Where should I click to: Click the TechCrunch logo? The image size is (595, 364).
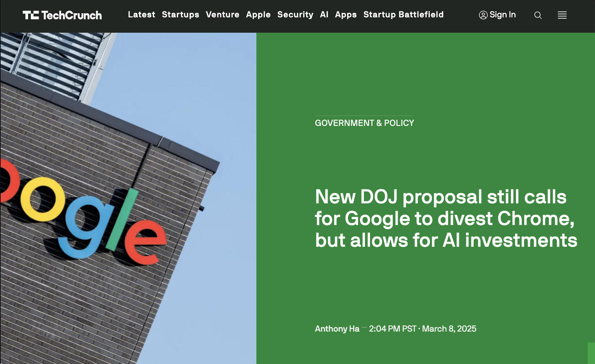click(62, 15)
